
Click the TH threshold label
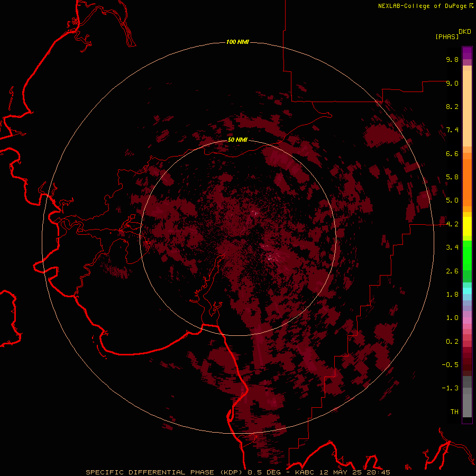(454, 412)
